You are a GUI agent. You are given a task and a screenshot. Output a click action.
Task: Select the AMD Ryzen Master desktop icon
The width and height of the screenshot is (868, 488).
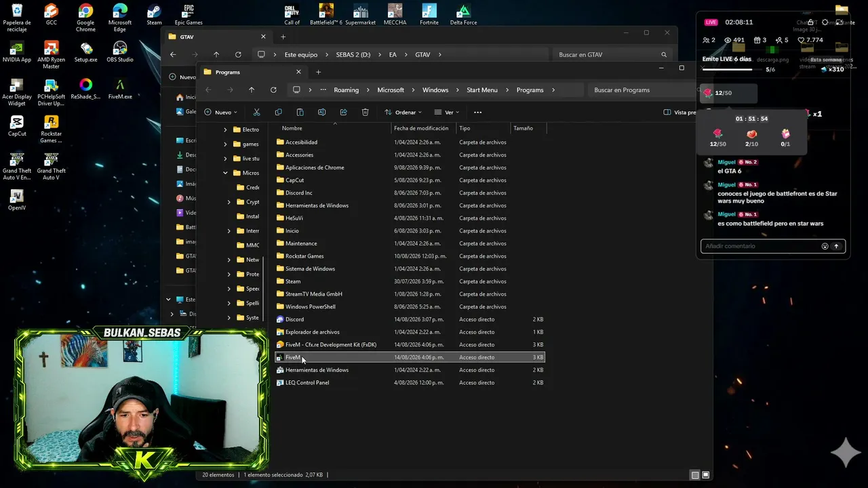coord(51,55)
